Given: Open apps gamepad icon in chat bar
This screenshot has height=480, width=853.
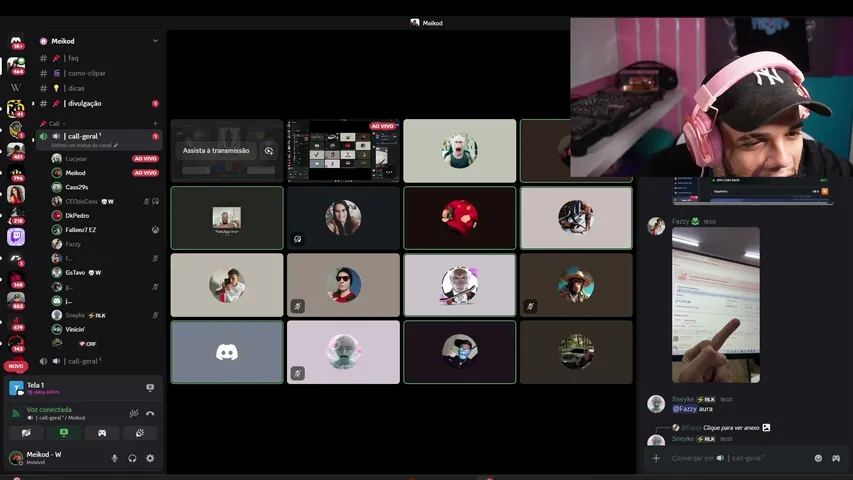Looking at the screenshot, I should 836,458.
